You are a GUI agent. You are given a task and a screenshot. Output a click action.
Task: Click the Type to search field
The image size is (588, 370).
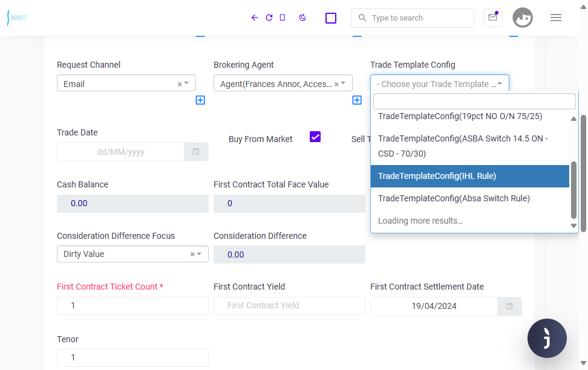(413, 18)
